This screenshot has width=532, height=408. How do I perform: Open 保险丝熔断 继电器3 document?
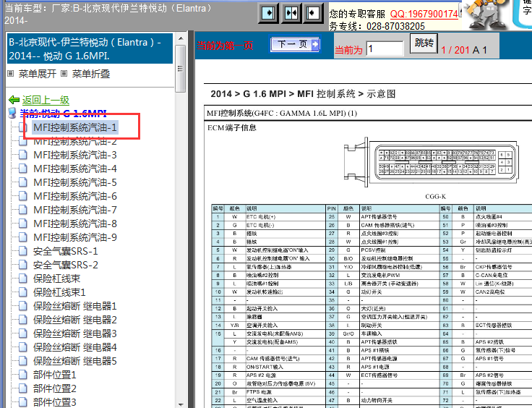tap(75, 333)
